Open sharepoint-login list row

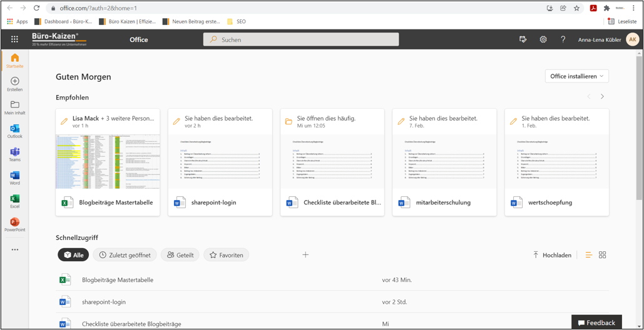point(332,302)
